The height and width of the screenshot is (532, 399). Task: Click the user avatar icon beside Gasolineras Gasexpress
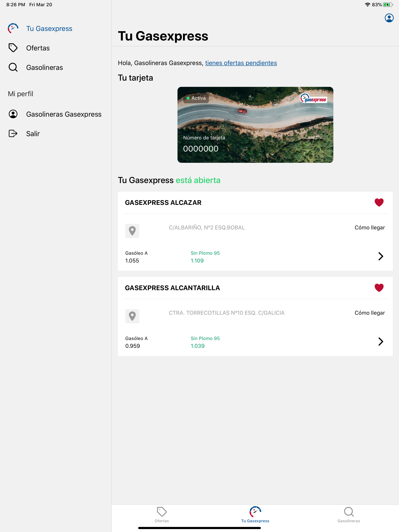tap(13, 114)
